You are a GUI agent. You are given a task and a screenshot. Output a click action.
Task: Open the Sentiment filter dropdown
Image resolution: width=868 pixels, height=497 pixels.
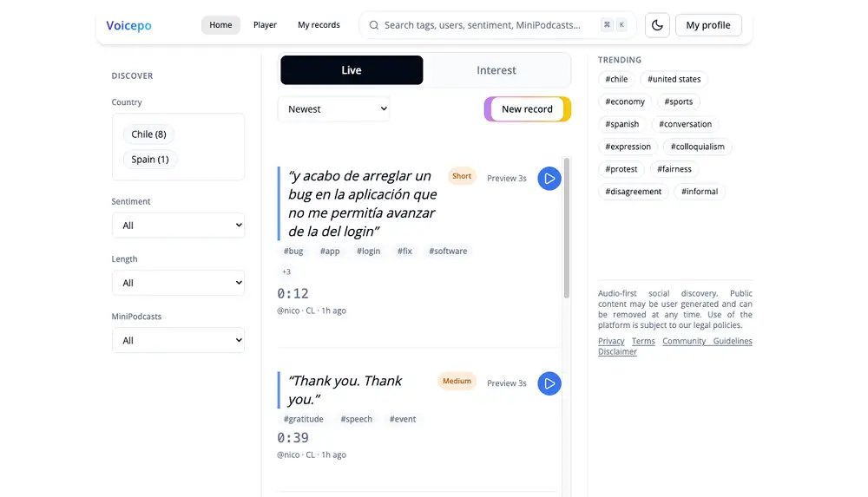(178, 226)
